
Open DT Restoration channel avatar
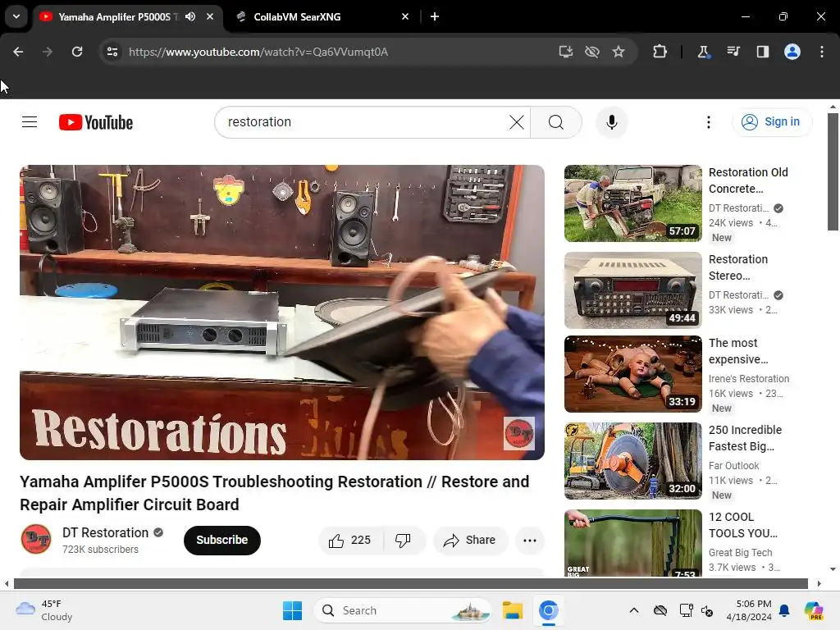[x=36, y=539]
